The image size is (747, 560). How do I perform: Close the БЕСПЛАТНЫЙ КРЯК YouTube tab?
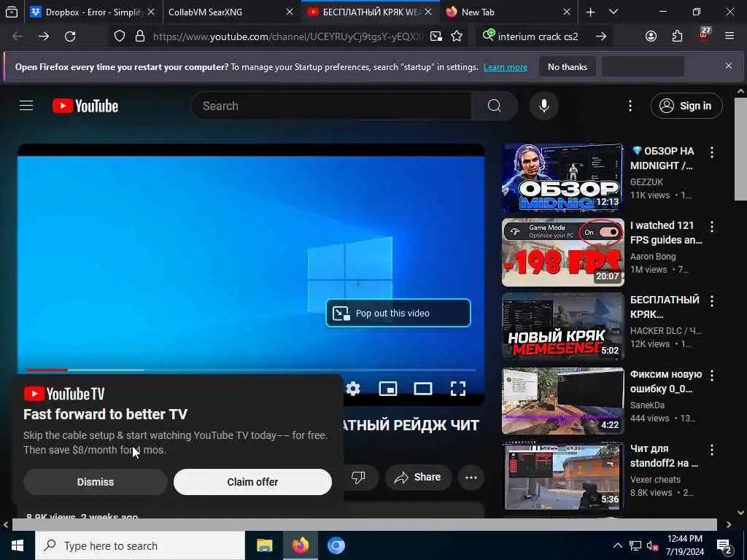pyautogui.click(x=427, y=12)
